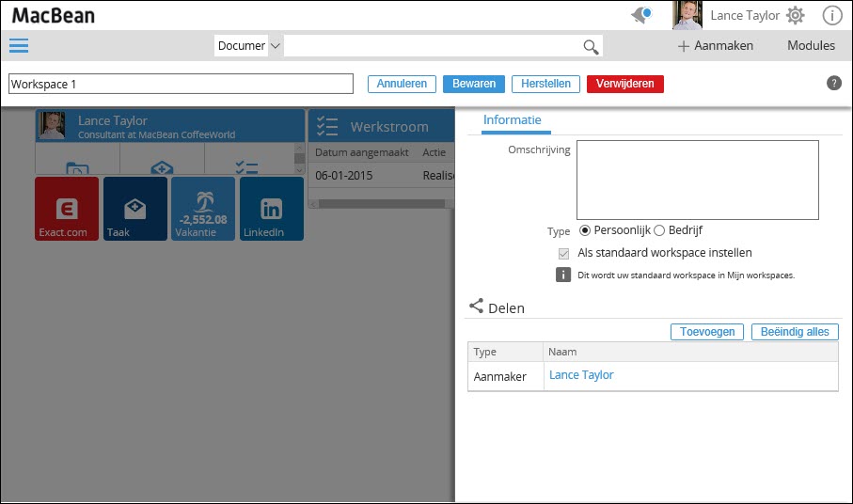Switch to the Informatie tab

[512, 120]
